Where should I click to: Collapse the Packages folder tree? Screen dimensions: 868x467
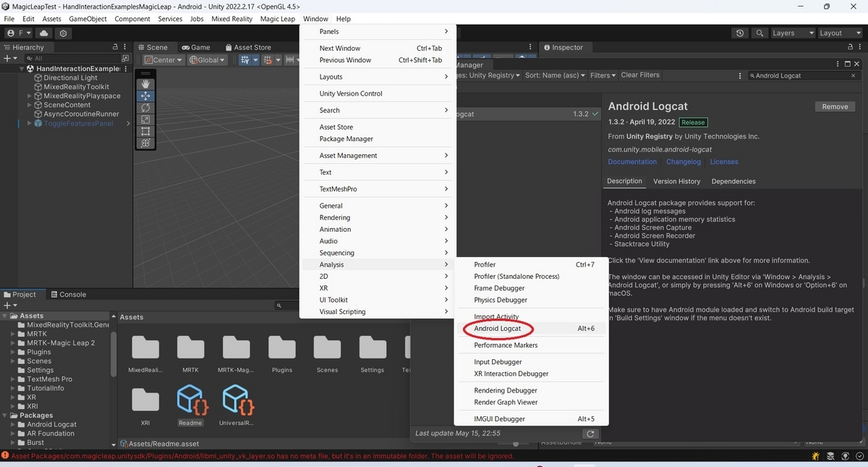click(5, 416)
